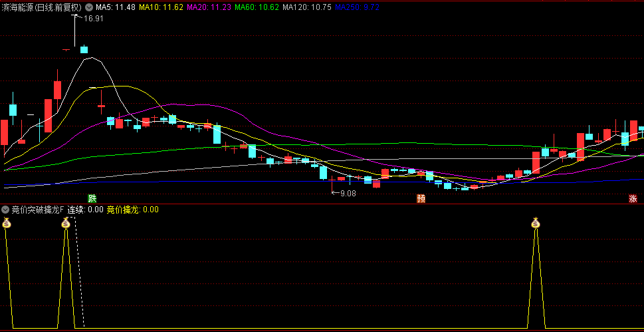The image size is (644, 332).
Task: Click the 9.08 low price label
Action: pyautogui.click(x=348, y=192)
